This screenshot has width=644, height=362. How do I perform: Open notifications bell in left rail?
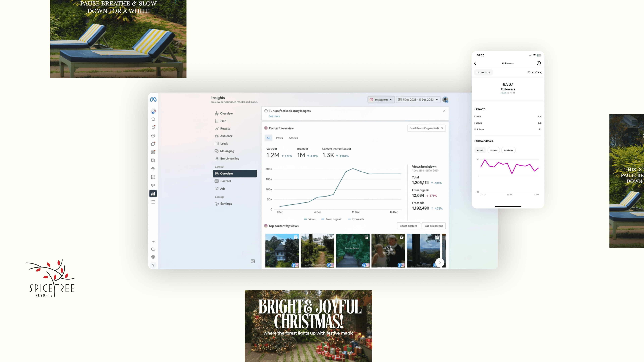pos(153,127)
